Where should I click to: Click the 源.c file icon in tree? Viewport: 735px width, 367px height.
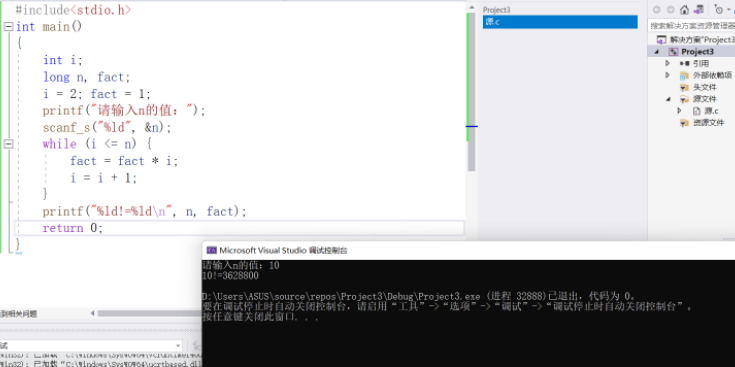(x=697, y=111)
